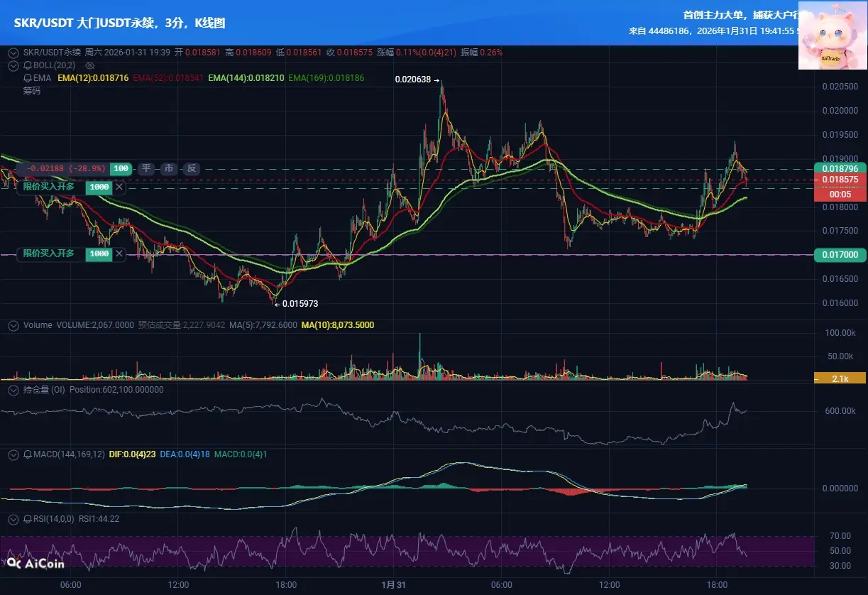Click the 0.015973 low price marker
The image size is (868, 595).
[x=296, y=303]
